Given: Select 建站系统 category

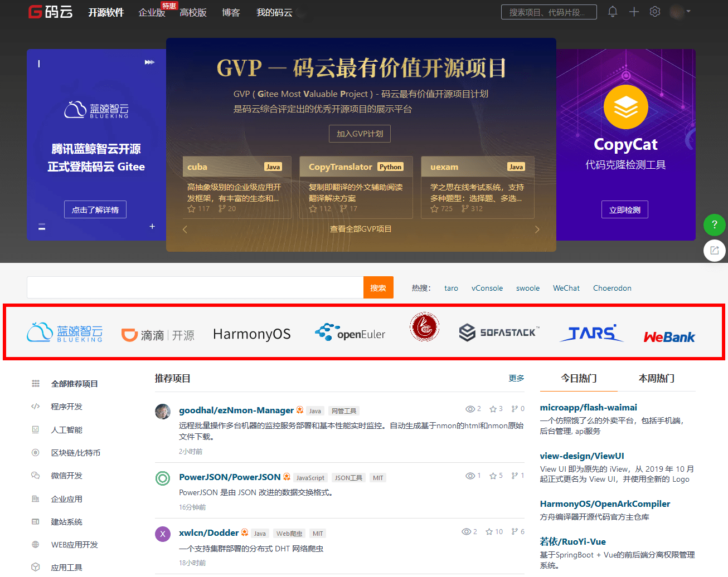Looking at the screenshot, I should [x=66, y=522].
